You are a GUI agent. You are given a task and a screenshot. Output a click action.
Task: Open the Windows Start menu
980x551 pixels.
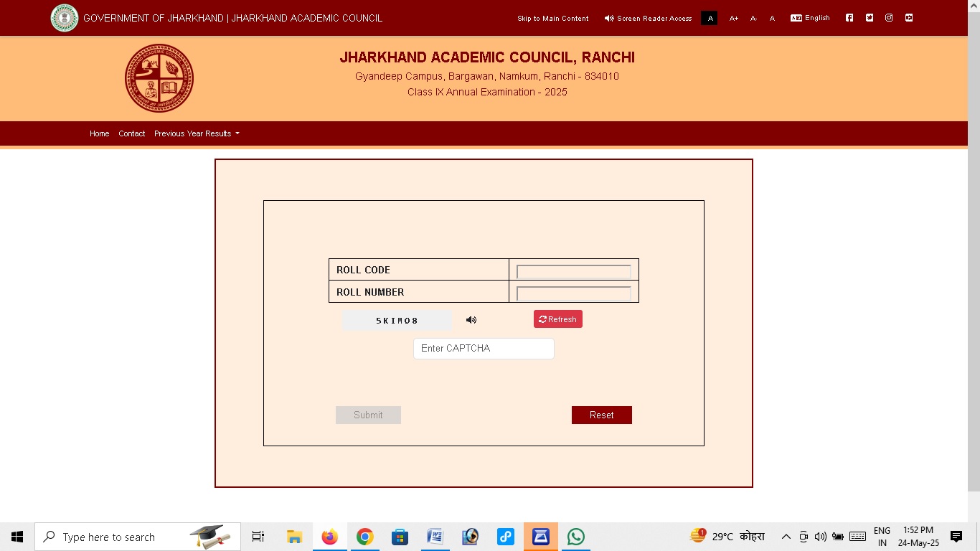[x=17, y=537]
